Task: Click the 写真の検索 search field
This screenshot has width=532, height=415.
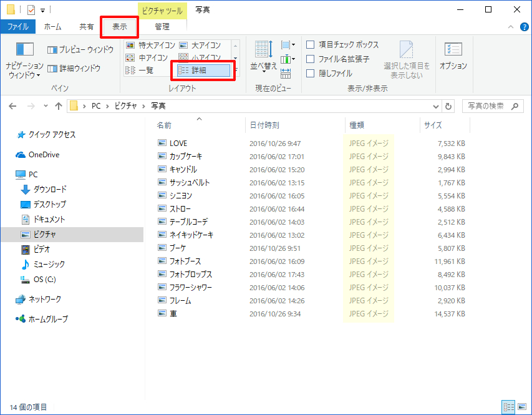Action: (493, 106)
